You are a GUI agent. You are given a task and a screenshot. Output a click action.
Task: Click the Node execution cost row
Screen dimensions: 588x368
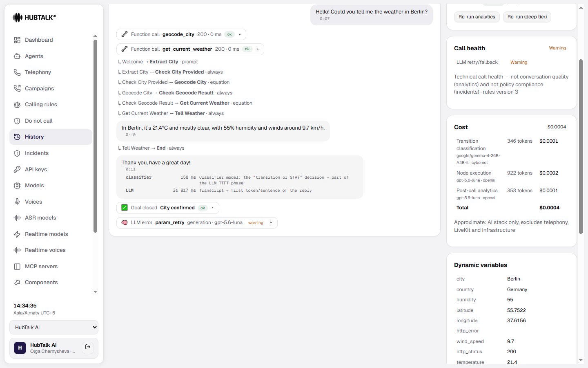click(x=512, y=176)
